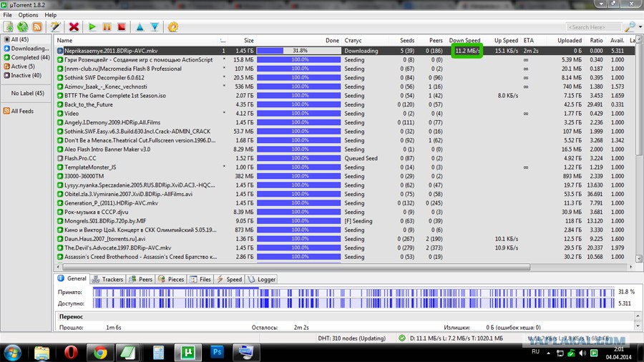
Task: Click the Add Torrent toolbar icon
Action: point(8,27)
